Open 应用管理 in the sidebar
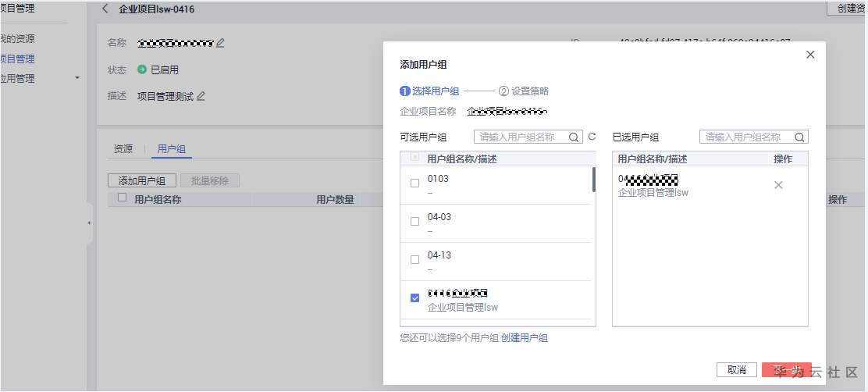868x392 pixels. [17, 79]
